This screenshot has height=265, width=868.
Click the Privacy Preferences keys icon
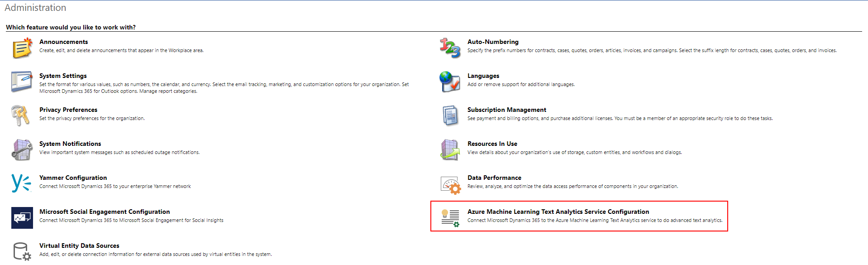coord(21,116)
